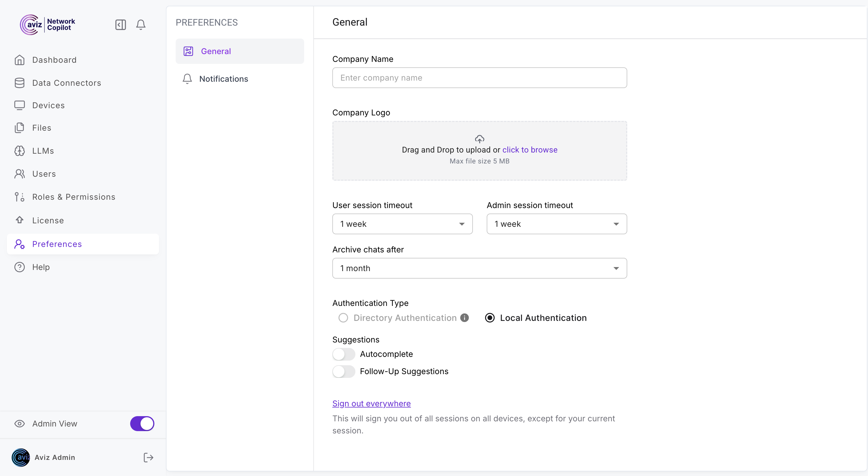868x476 pixels.
Task: Click the Data Connectors database icon
Action: 20,83
